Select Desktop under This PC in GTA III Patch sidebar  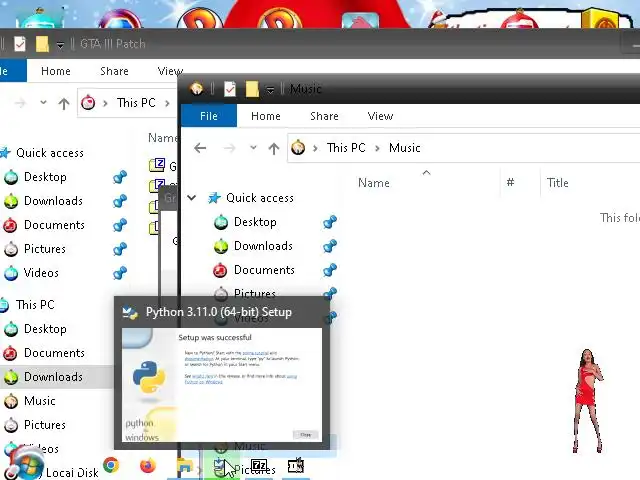[45, 329]
